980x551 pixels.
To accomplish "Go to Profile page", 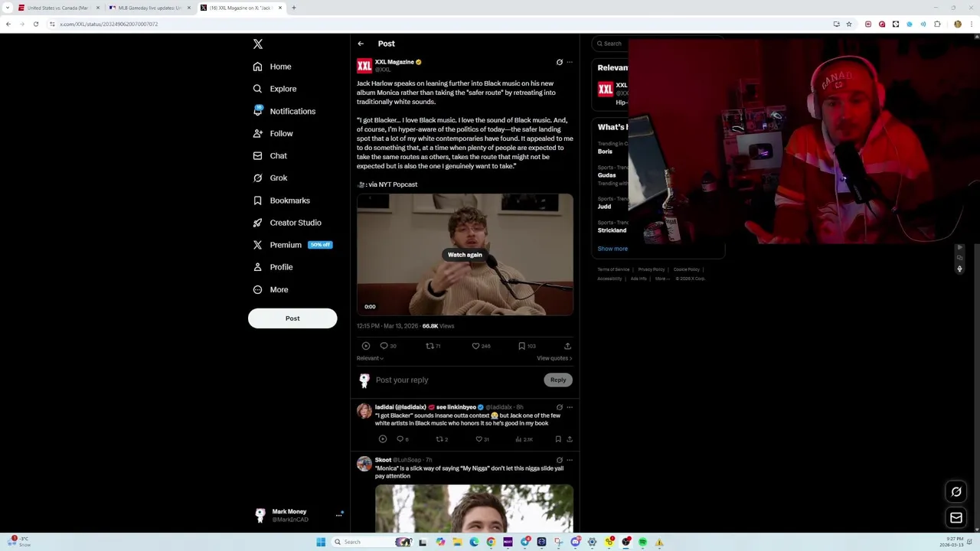I will coord(273,267).
